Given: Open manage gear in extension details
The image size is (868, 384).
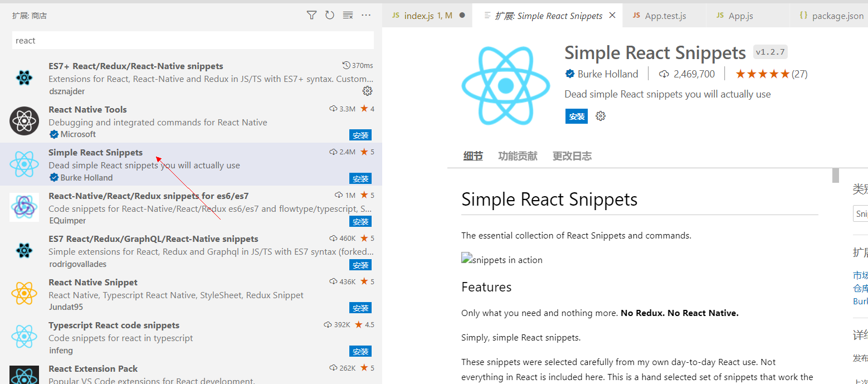Looking at the screenshot, I should pyautogui.click(x=600, y=116).
